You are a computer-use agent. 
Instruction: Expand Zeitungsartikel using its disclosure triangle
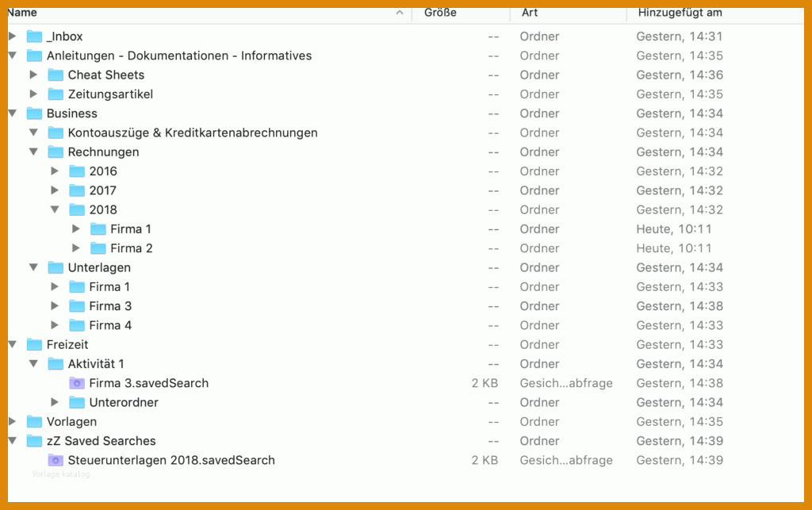pyautogui.click(x=33, y=94)
